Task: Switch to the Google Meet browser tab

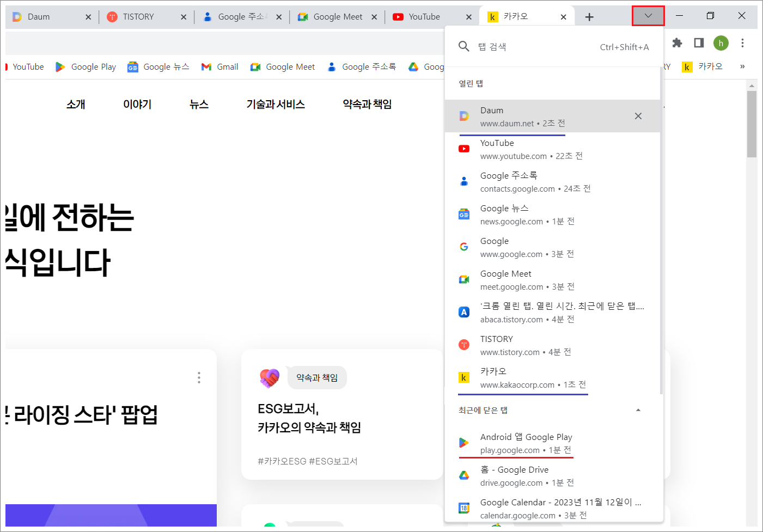Action: [337, 17]
